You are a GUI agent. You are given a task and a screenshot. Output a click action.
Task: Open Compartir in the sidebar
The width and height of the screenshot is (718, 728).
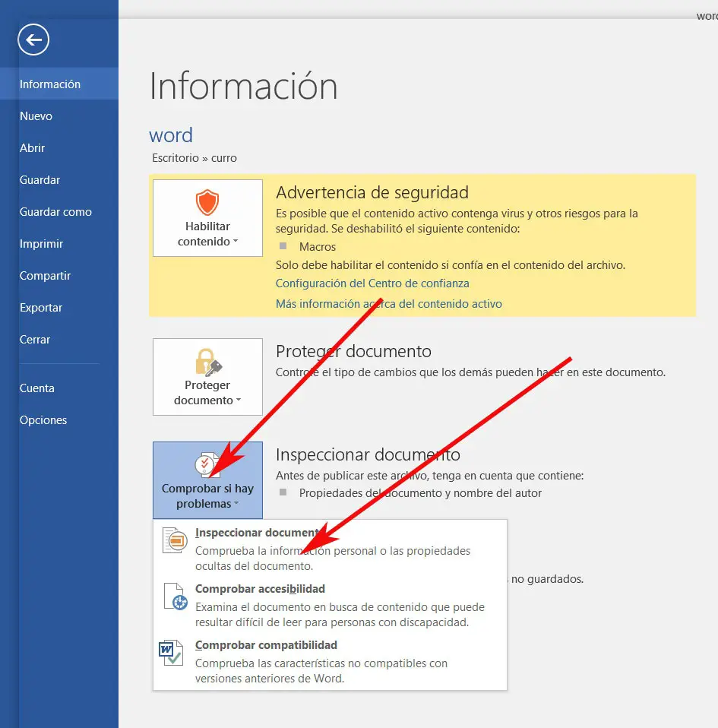click(59, 276)
